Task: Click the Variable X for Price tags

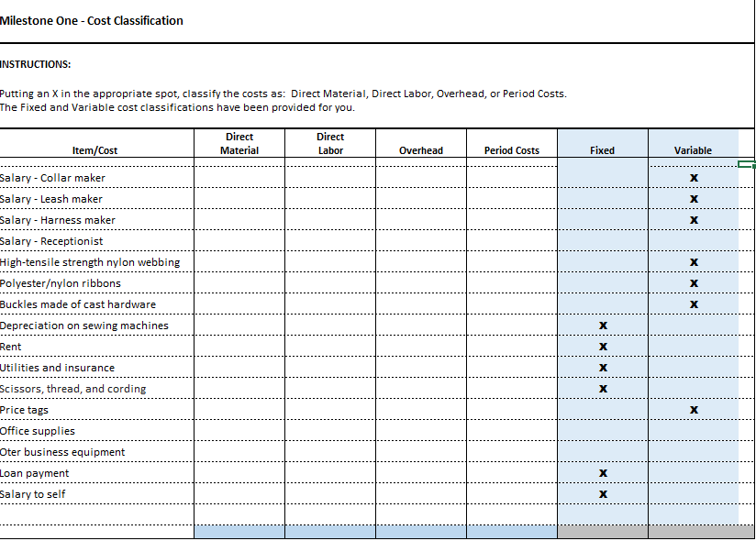Action: coord(694,410)
